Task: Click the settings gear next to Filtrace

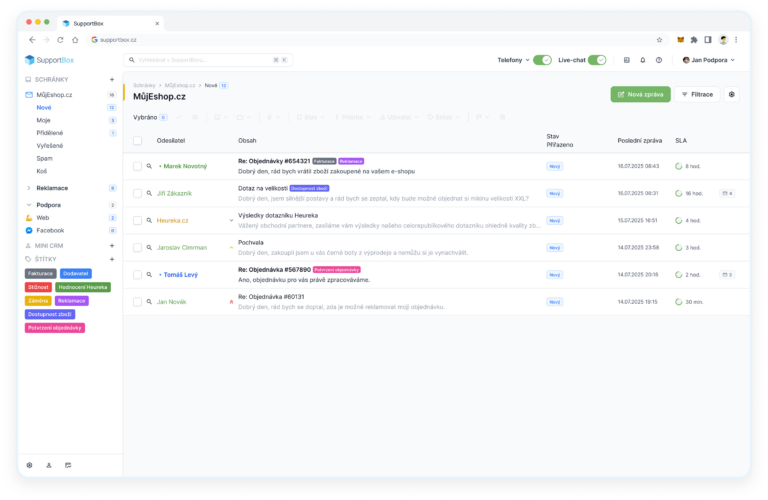Action: pos(731,95)
